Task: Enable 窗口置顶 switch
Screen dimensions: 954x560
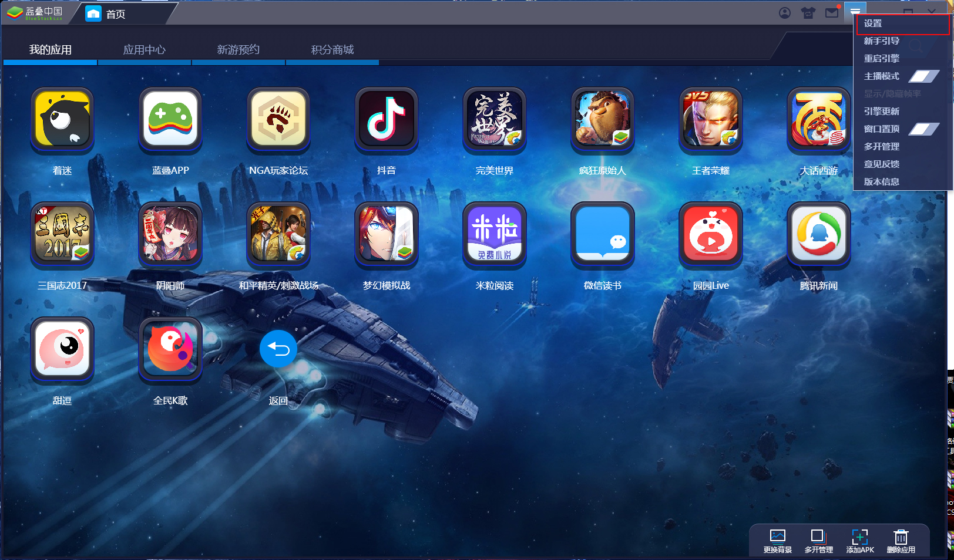Action: (x=923, y=129)
